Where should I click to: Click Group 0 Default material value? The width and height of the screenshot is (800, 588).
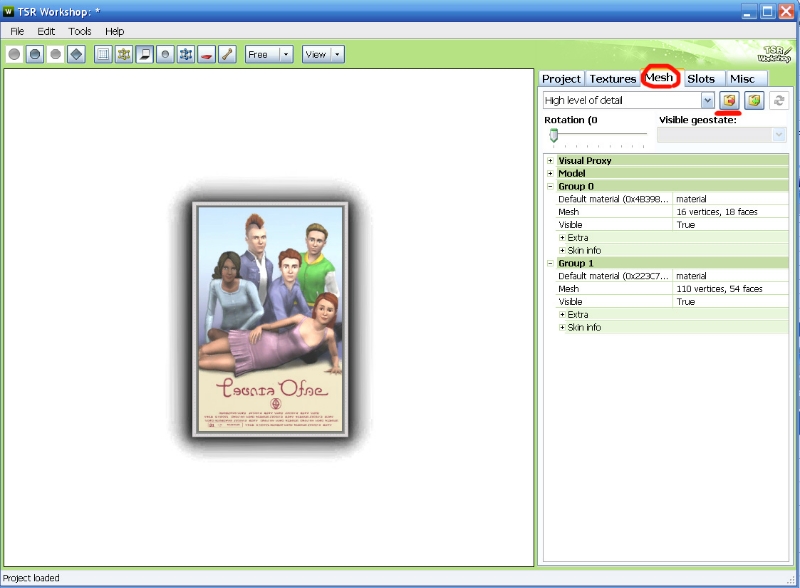click(x=730, y=199)
